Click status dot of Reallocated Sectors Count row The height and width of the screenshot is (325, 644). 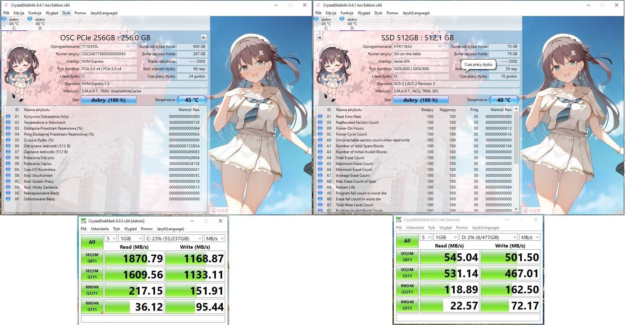(x=320, y=122)
